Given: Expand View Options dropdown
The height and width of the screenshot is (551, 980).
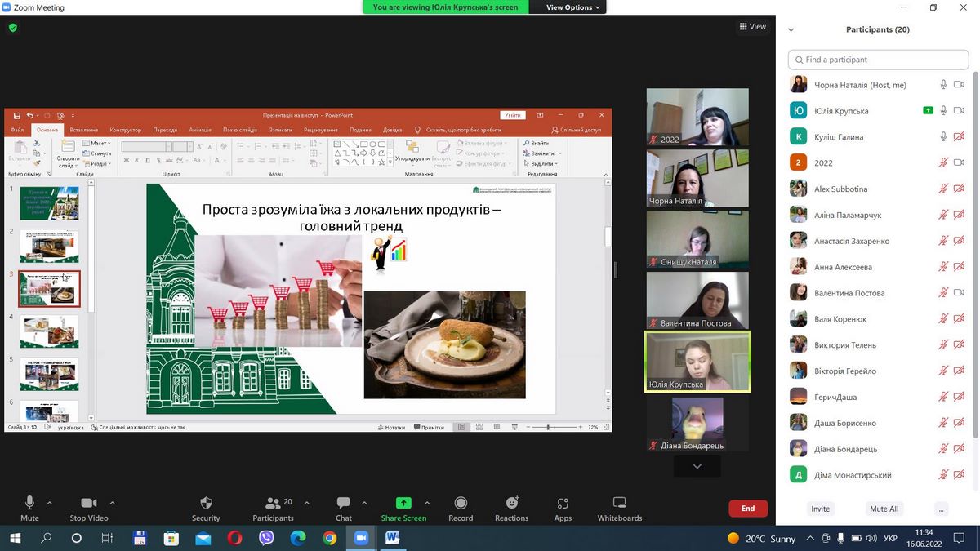Looking at the screenshot, I should click(572, 7).
